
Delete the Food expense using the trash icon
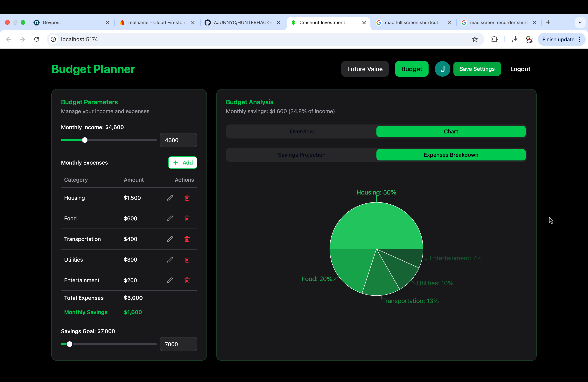[187, 218]
